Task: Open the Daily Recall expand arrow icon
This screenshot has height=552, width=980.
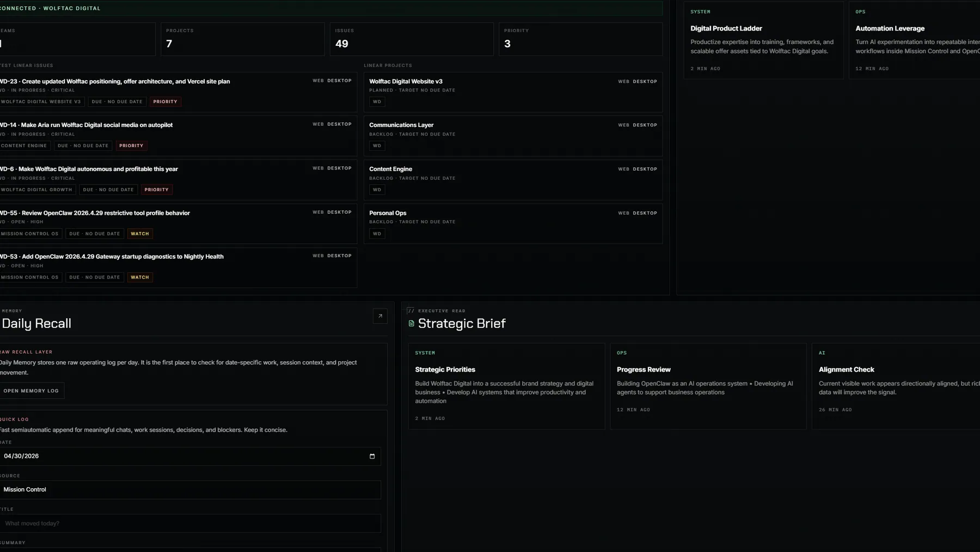Action: [380, 316]
